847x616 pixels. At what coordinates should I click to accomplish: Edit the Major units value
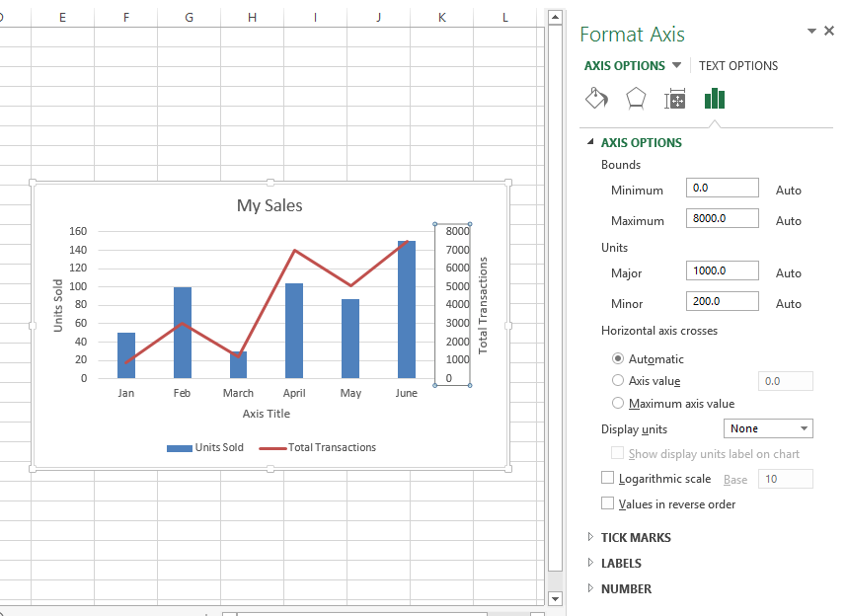(x=722, y=270)
